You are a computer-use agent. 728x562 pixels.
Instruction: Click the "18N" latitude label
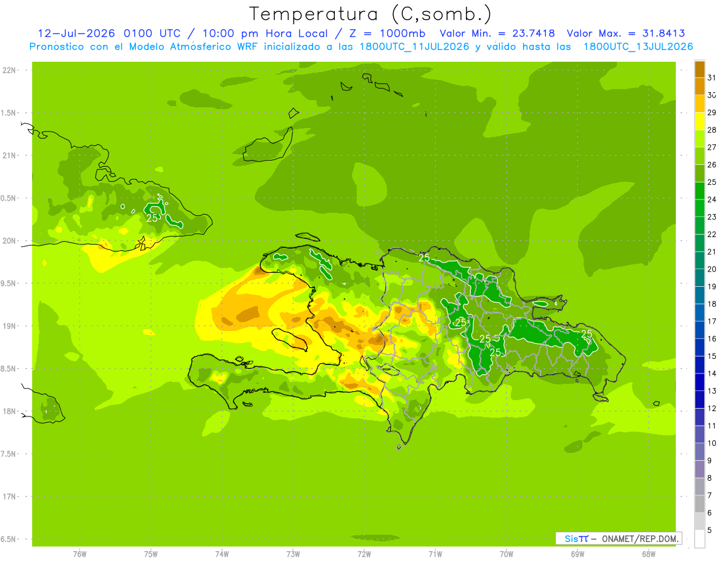pos(9,412)
